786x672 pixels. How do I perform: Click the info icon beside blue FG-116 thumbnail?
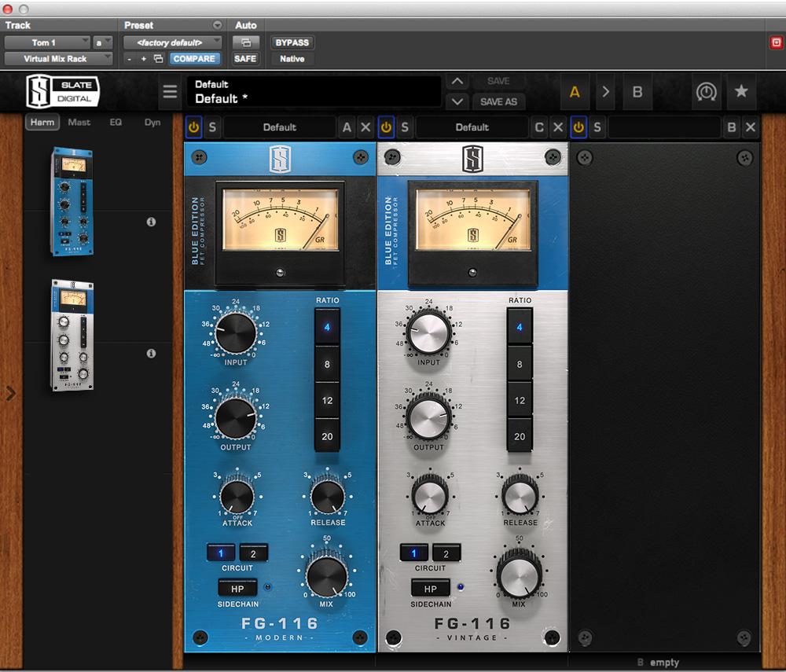tap(151, 222)
